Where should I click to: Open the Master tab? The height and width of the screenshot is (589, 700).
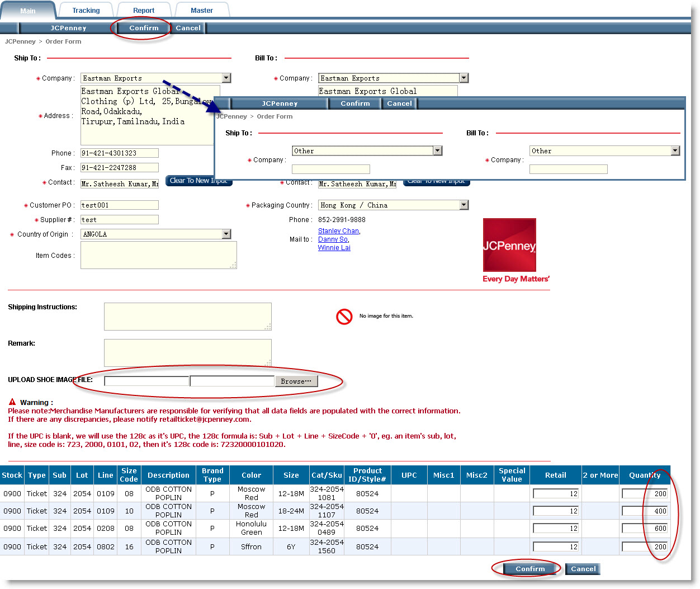click(202, 10)
